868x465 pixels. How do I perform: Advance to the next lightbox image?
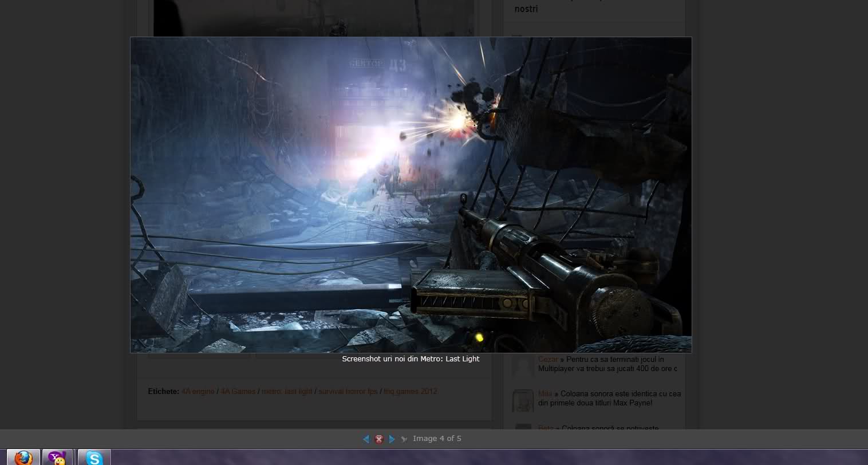pyautogui.click(x=392, y=439)
